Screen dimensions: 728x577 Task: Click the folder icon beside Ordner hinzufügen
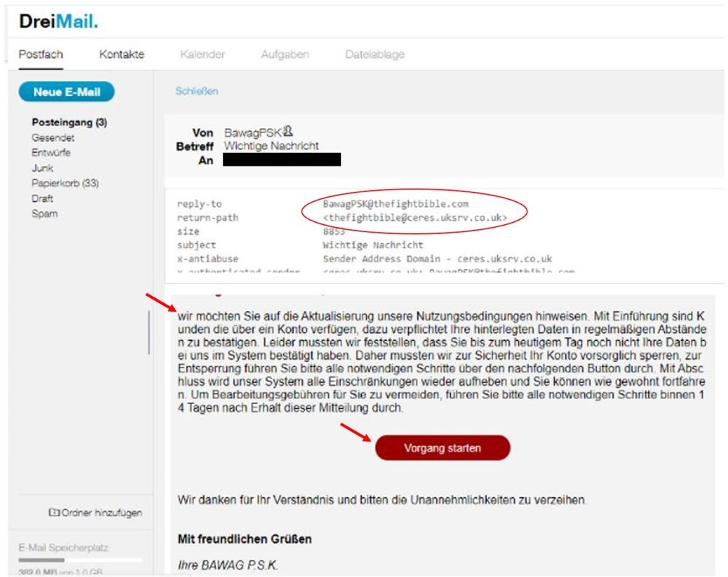tap(54, 512)
